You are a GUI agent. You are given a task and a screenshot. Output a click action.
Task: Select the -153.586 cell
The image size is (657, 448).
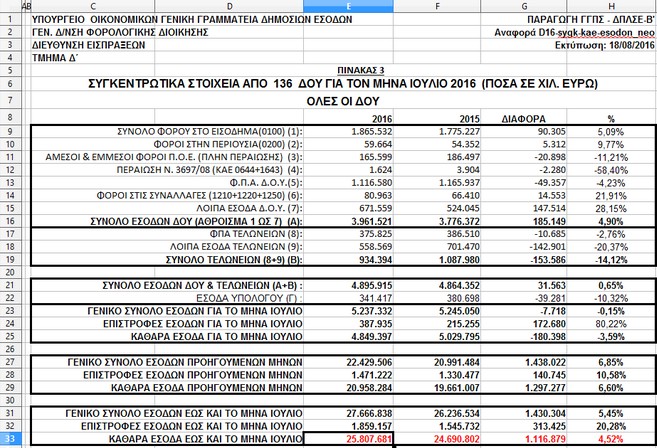(524, 259)
